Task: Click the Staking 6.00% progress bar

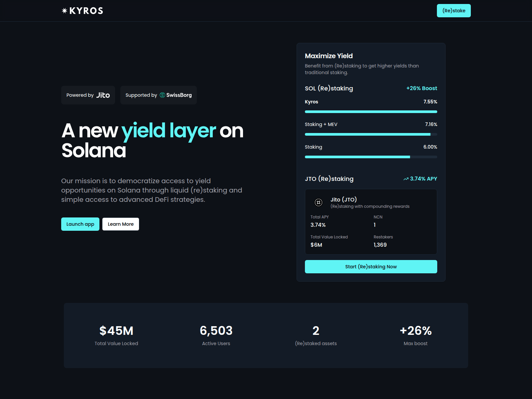Action: (x=371, y=157)
